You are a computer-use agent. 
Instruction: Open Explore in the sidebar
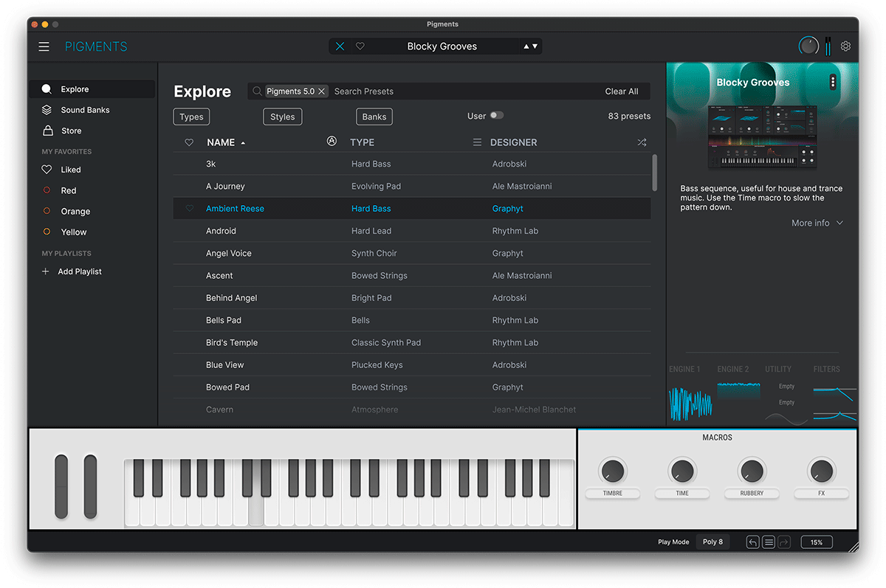[x=92, y=89]
